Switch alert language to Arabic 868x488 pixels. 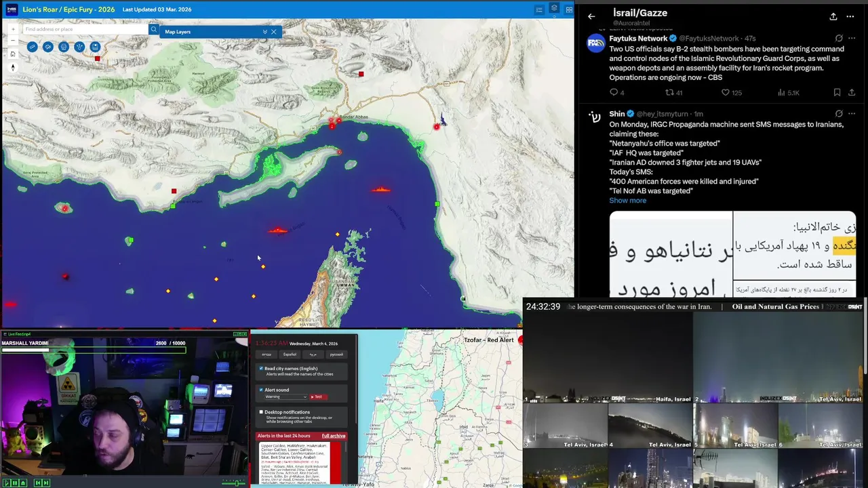pos(313,354)
